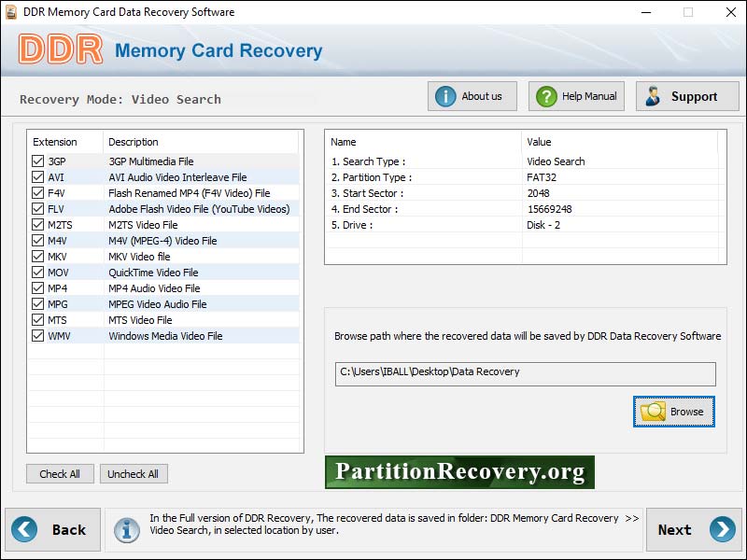Click the About us info icon

445,96
